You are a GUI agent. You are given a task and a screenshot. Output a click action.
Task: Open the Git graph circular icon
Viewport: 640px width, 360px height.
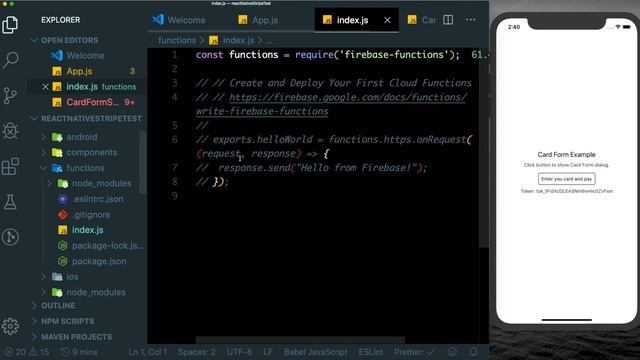point(10,237)
